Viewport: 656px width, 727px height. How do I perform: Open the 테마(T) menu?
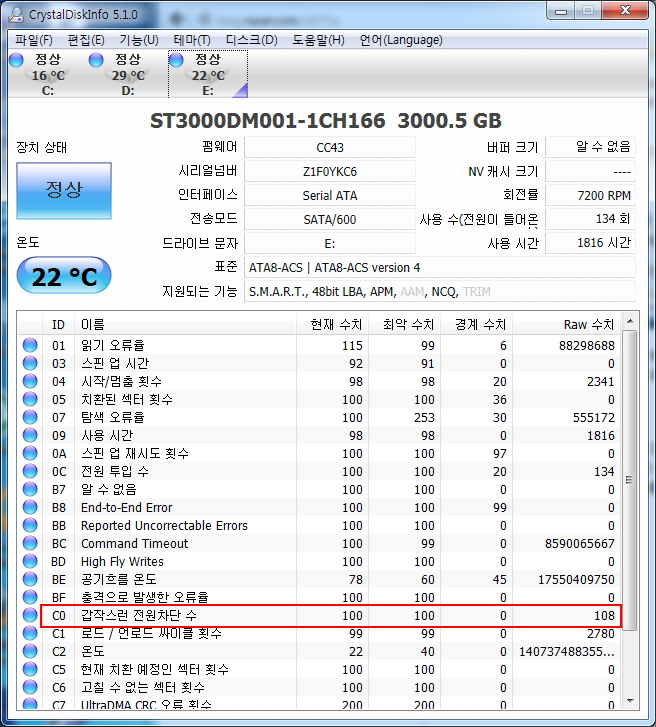coord(191,40)
